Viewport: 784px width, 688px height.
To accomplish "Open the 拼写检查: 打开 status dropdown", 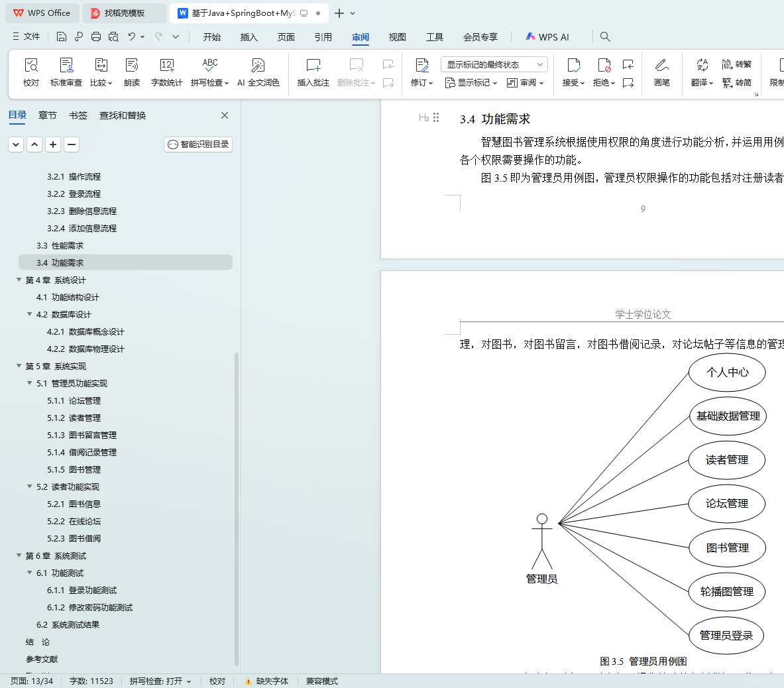I will pyautogui.click(x=160, y=681).
